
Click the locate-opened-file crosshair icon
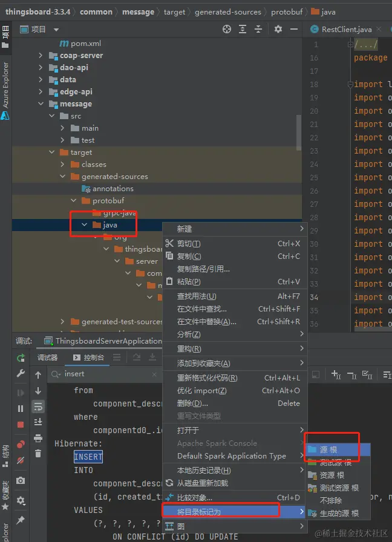click(227, 30)
